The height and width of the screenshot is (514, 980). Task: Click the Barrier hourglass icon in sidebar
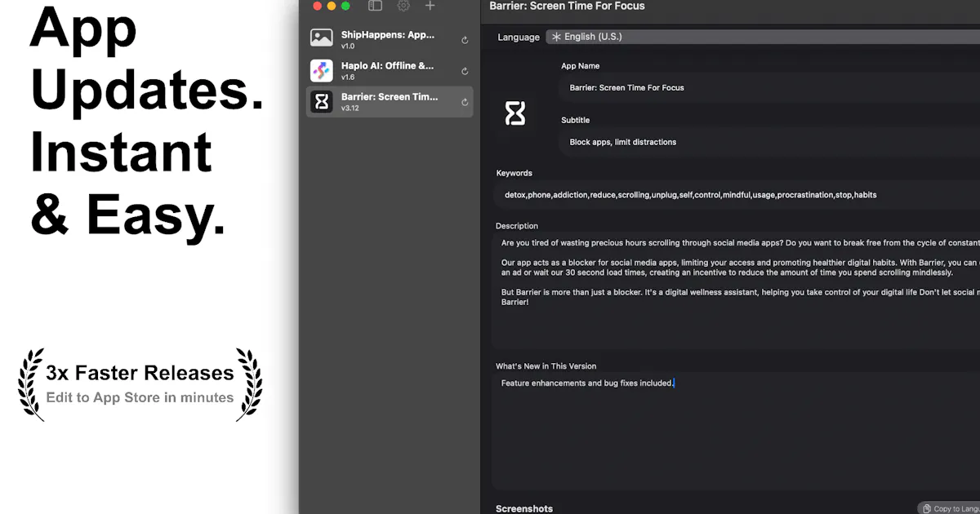tap(322, 101)
